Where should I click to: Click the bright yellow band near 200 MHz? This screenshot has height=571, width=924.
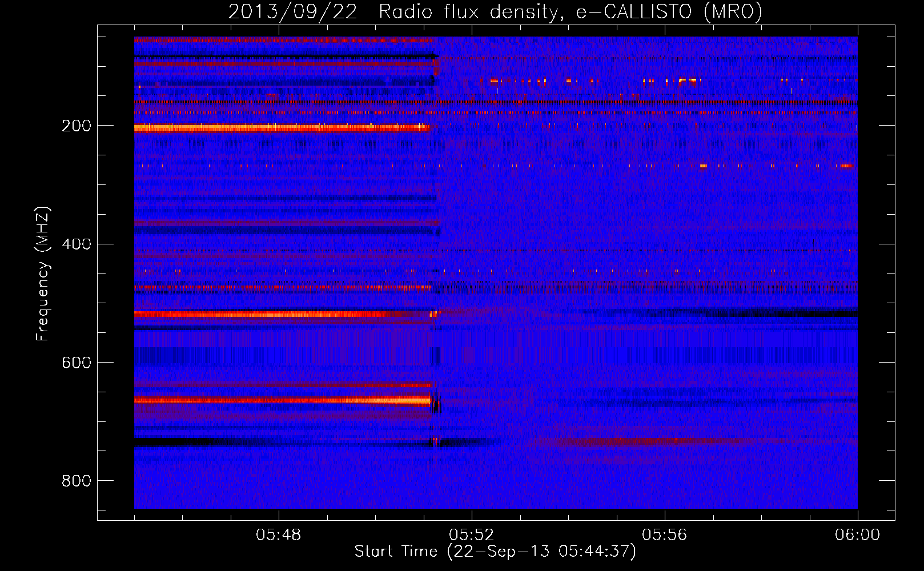tap(282, 128)
